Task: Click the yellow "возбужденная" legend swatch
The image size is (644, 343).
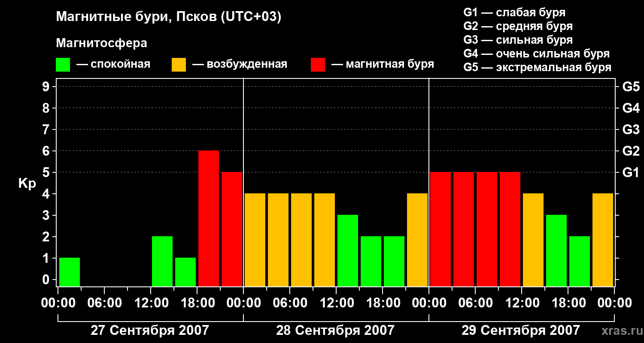Action: click(179, 65)
